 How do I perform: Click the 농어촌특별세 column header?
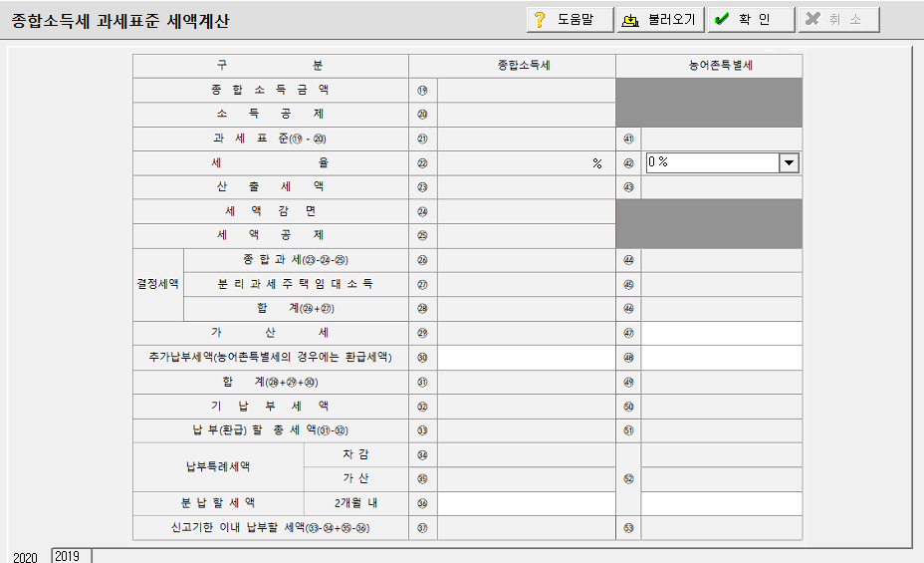pos(709,66)
